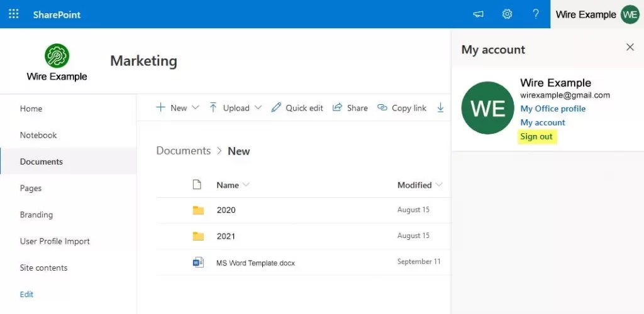
Task: Go to Notebook in the side navigation
Action: click(38, 135)
